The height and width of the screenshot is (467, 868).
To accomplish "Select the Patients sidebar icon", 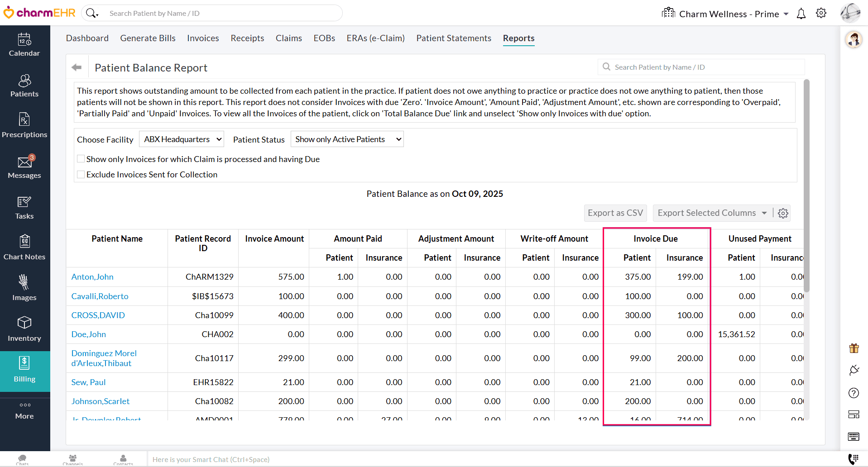I will point(24,86).
